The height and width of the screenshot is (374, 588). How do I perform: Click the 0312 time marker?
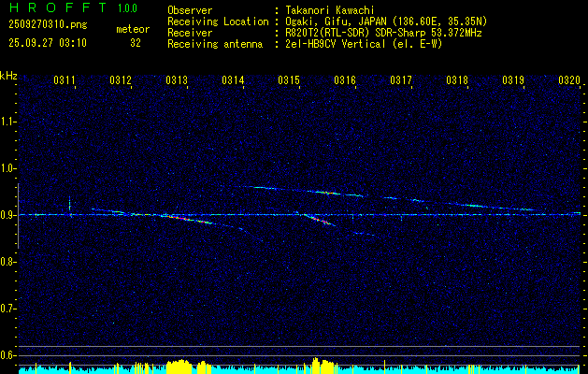pyautogui.click(x=121, y=79)
